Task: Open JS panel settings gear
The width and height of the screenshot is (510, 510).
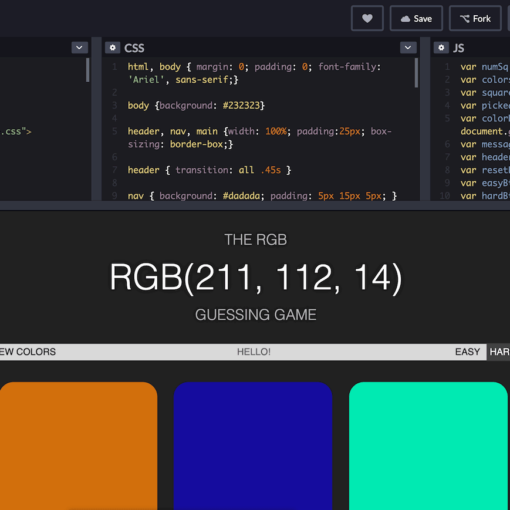Action: pos(441,48)
